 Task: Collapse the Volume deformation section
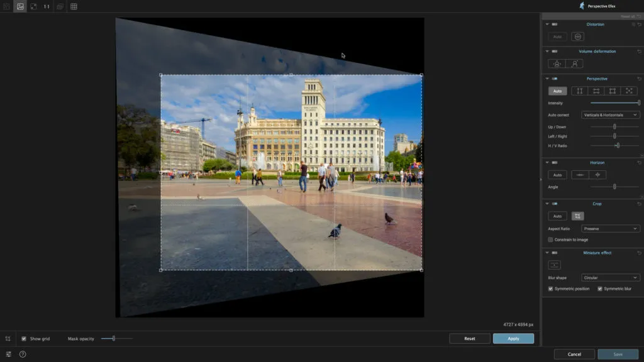coord(547,52)
